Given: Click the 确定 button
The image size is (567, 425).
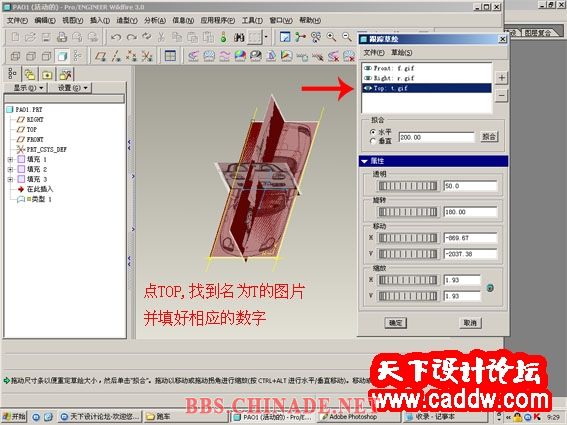Looking at the screenshot, I should (395, 323).
